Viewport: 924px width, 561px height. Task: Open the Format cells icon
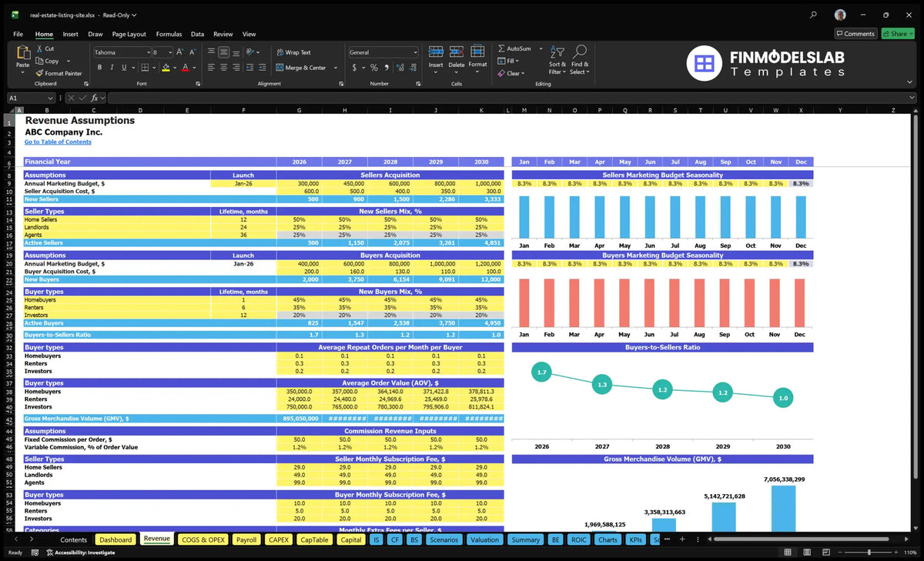pos(477,52)
